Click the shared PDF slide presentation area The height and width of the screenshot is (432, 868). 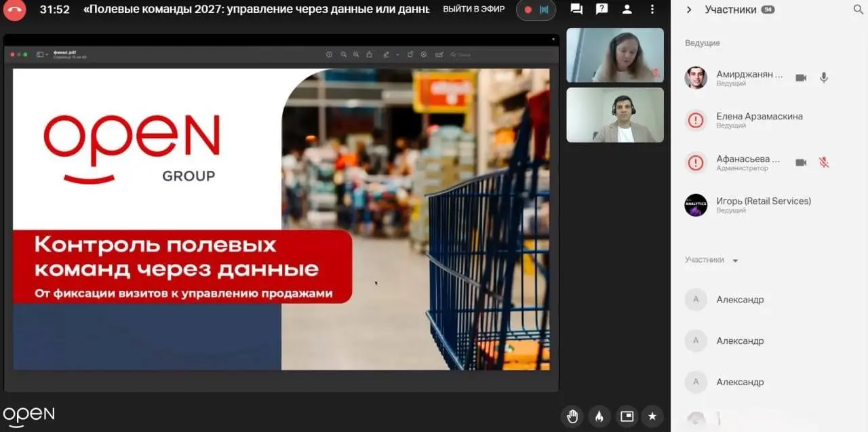[281, 219]
